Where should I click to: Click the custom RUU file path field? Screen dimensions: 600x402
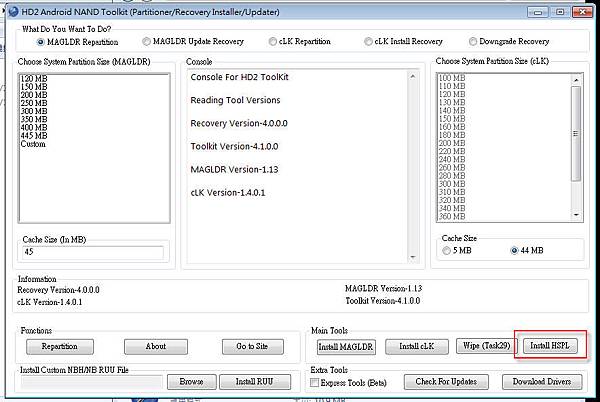point(92,382)
